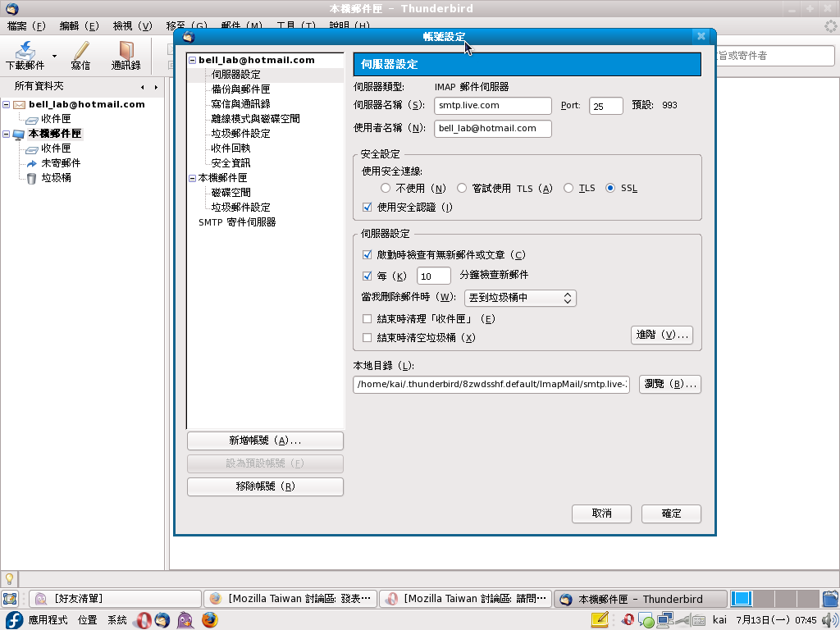The height and width of the screenshot is (630, 840).
Task: Click the username field bell_lab@hotmail.com
Action: (x=493, y=129)
